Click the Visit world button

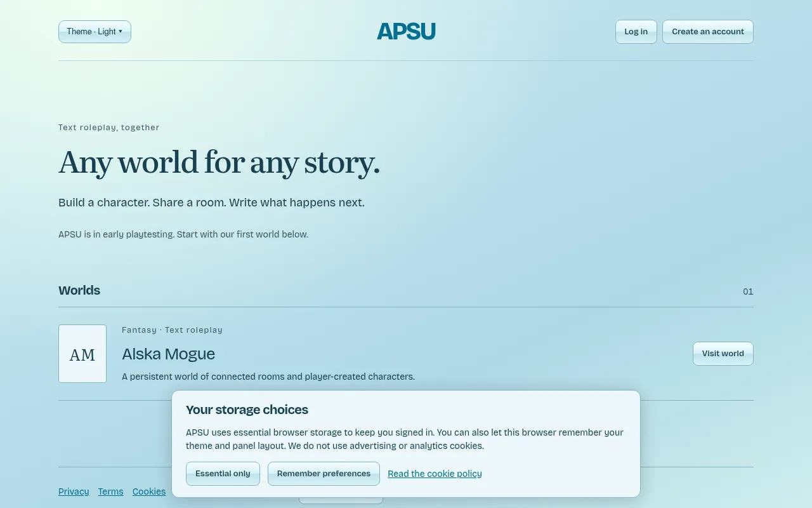(723, 354)
